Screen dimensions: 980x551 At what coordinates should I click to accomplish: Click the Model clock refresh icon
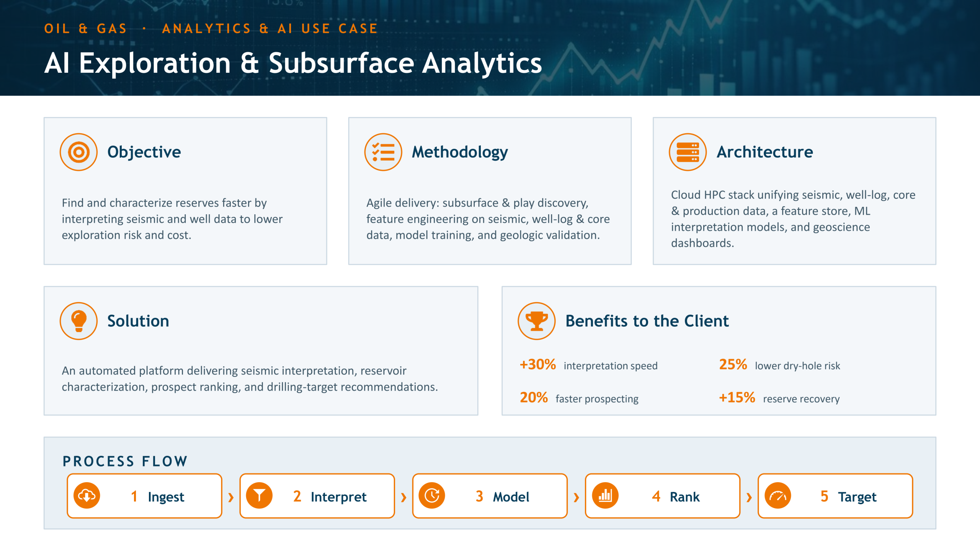[432, 496]
